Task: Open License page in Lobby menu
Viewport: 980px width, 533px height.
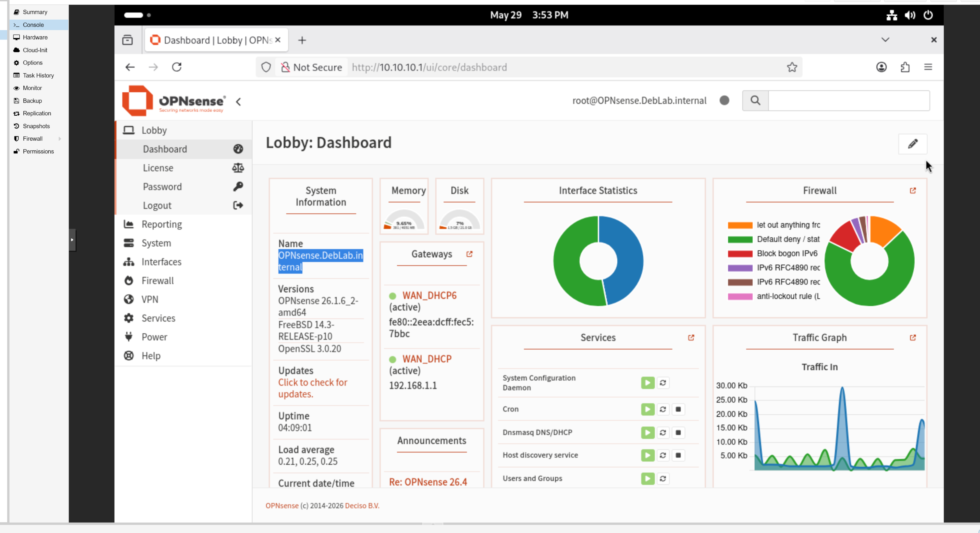Action: (x=183, y=168)
